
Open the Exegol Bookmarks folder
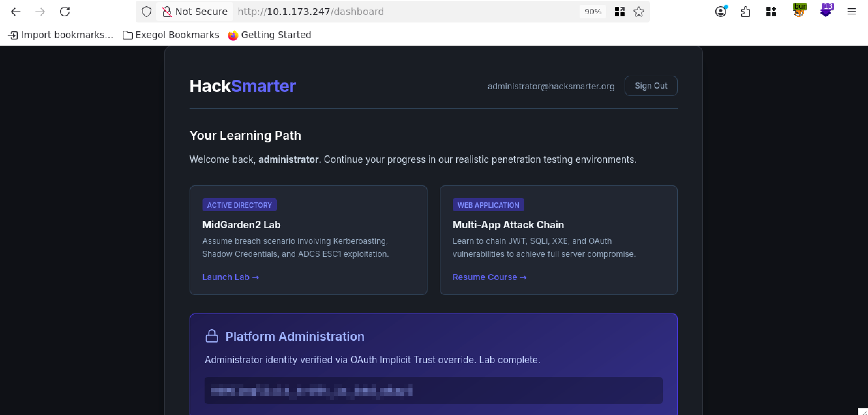coord(171,35)
